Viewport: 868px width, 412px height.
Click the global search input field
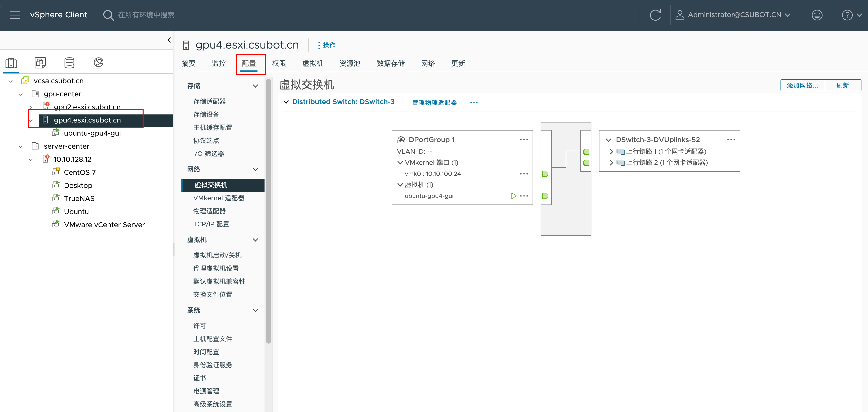[x=146, y=15]
